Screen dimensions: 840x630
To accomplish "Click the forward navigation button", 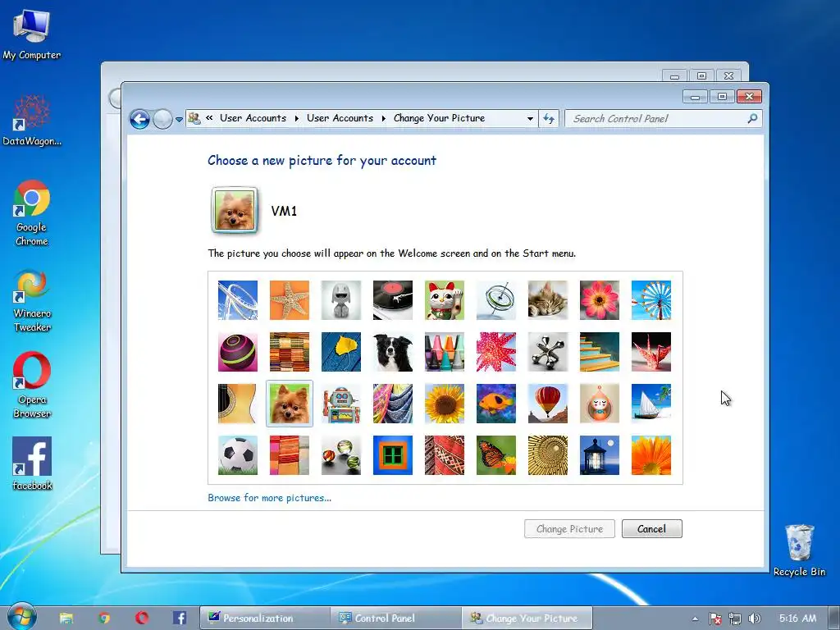I will point(162,119).
